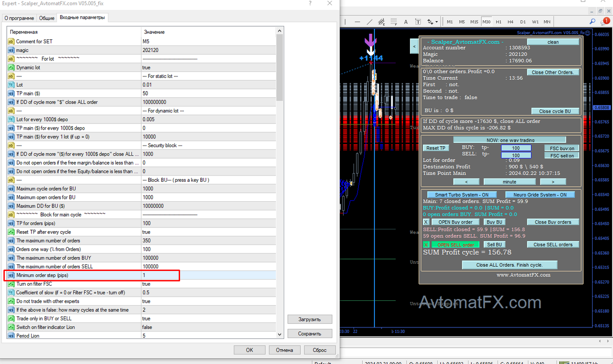Select the equidistant channel tool
613x364 pixels.
click(381, 22)
